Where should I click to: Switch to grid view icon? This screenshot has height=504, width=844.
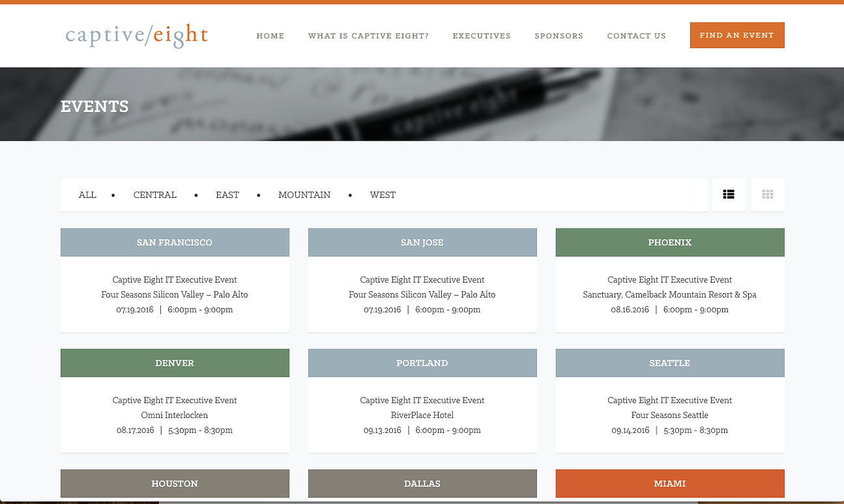click(768, 195)
